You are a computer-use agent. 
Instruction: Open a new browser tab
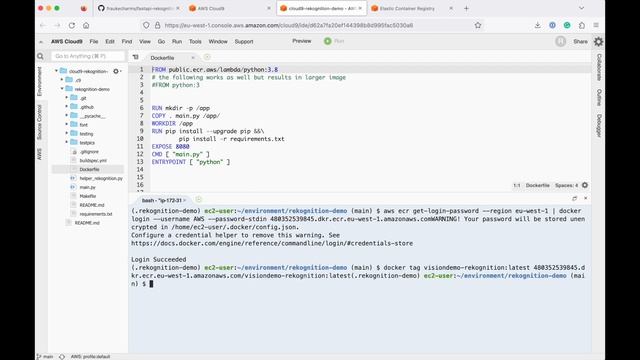click(466, 8)
